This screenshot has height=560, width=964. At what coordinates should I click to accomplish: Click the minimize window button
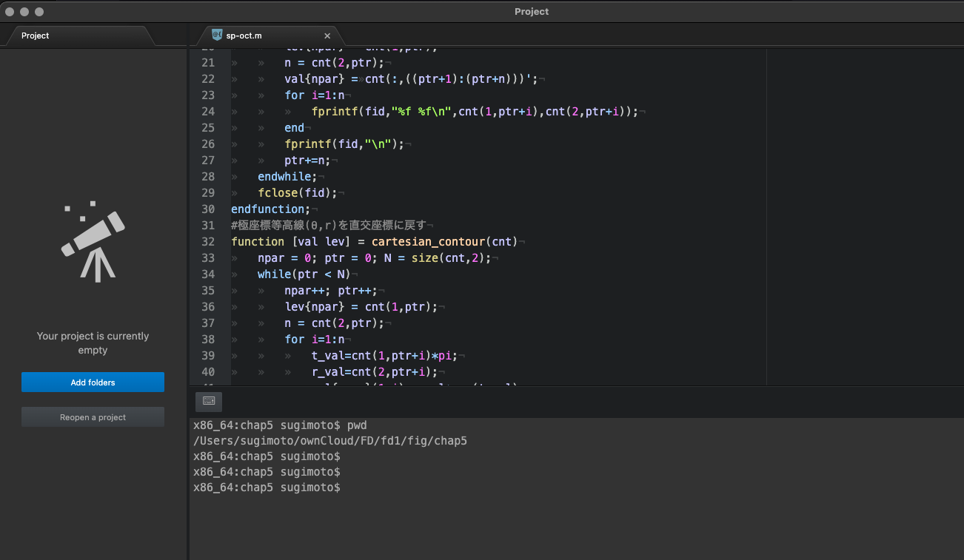tap(24, 12)
